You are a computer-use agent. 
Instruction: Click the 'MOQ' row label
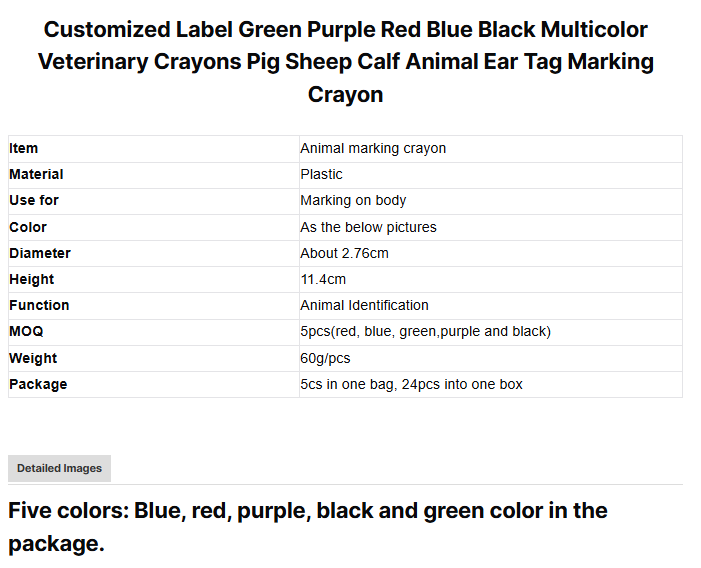pyautogui.click(x=26, y=331)
